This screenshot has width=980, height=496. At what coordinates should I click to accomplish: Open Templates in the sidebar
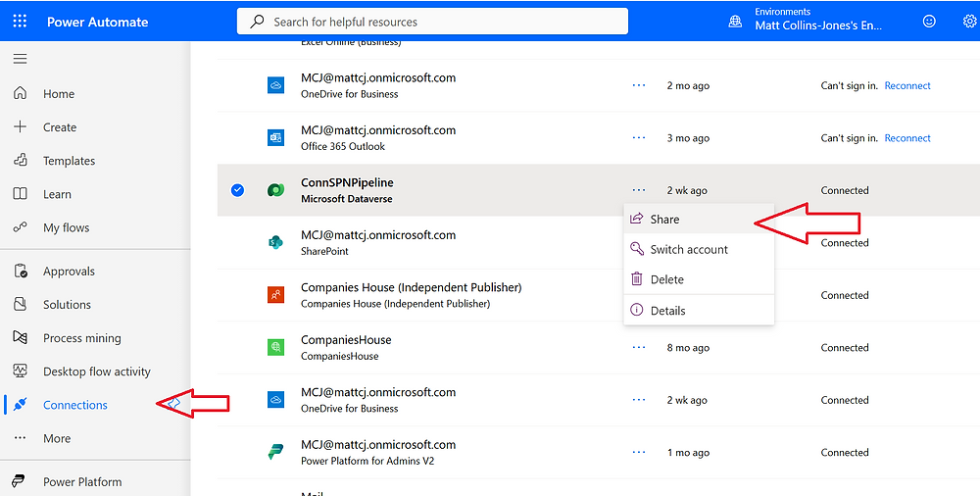pyautogui.click(x=69, y=161)
